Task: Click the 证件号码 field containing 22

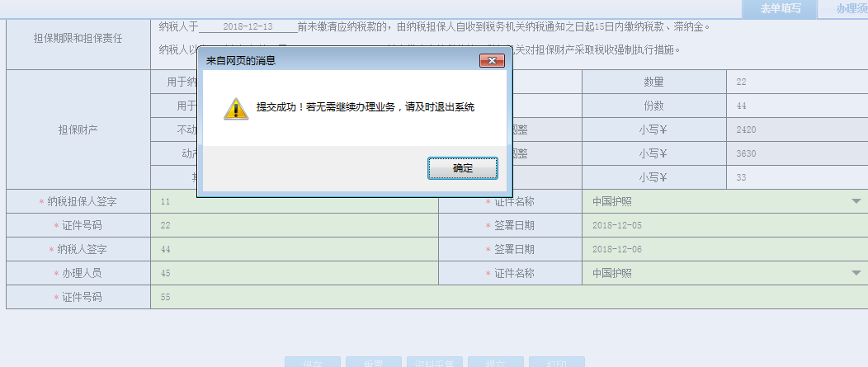Action: 295,226
